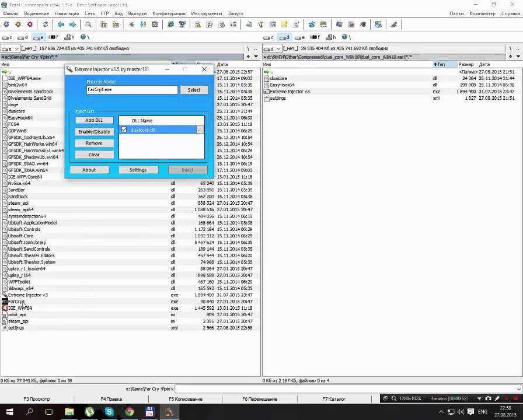Image resolution: width=523 pixels, height=420 pixels.
Task: Select steam_api64 file in left panel
Action: (x=130, y=209)
